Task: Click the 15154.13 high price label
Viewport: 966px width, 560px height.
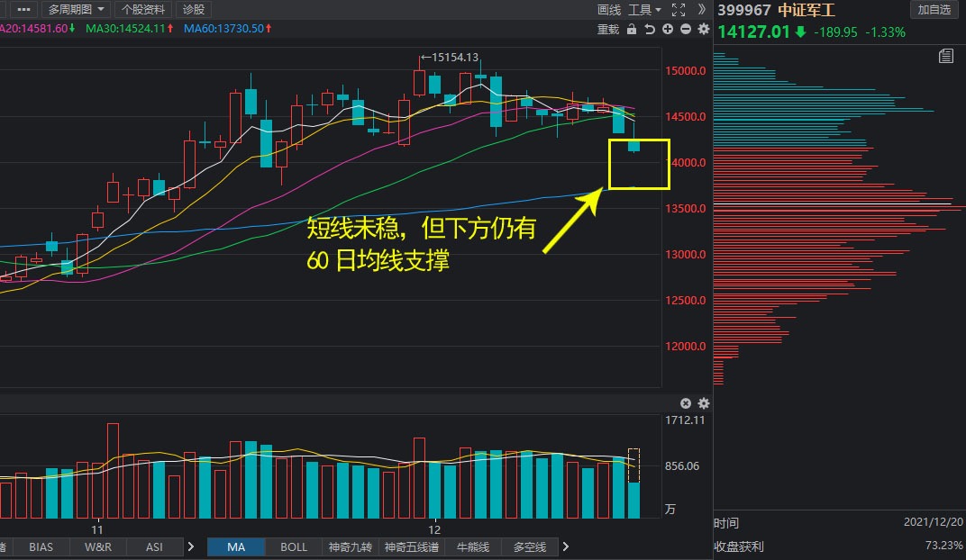Action: coord(455,58)
